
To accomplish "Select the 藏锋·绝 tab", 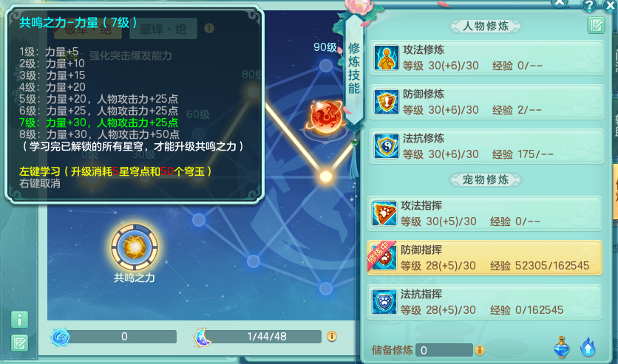I will (163, 29).
